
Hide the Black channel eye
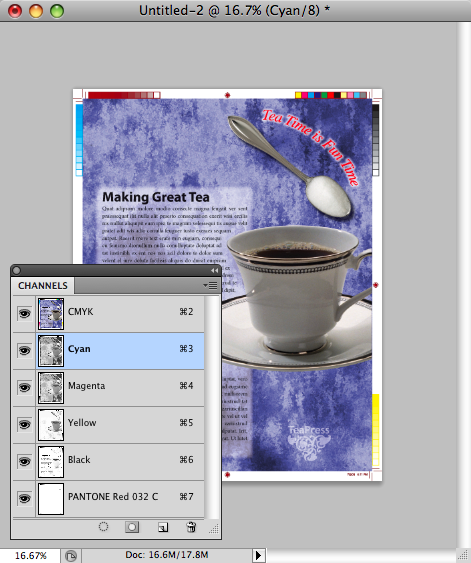(x=24, y=461)
